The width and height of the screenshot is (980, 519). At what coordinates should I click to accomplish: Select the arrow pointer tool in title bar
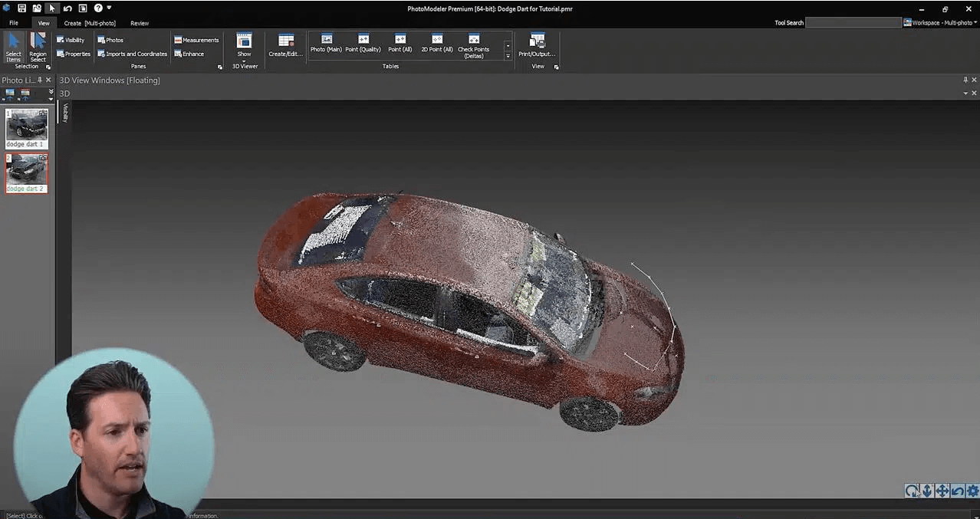[x=52, y=8]
